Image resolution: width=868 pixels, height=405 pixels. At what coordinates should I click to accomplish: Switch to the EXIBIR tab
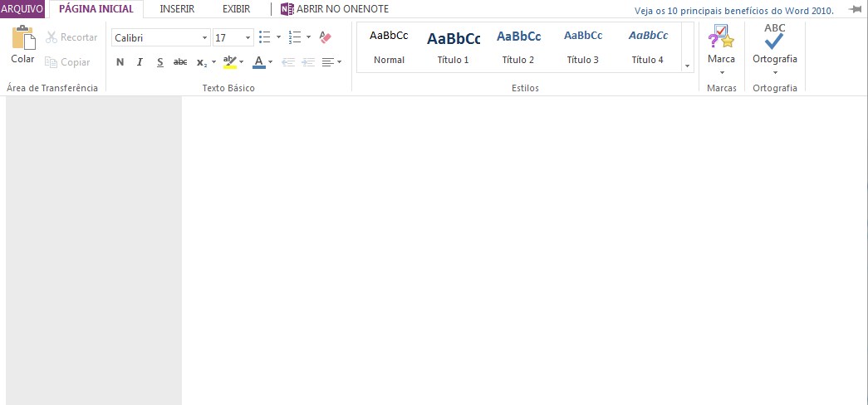click(x=237, y=9)
